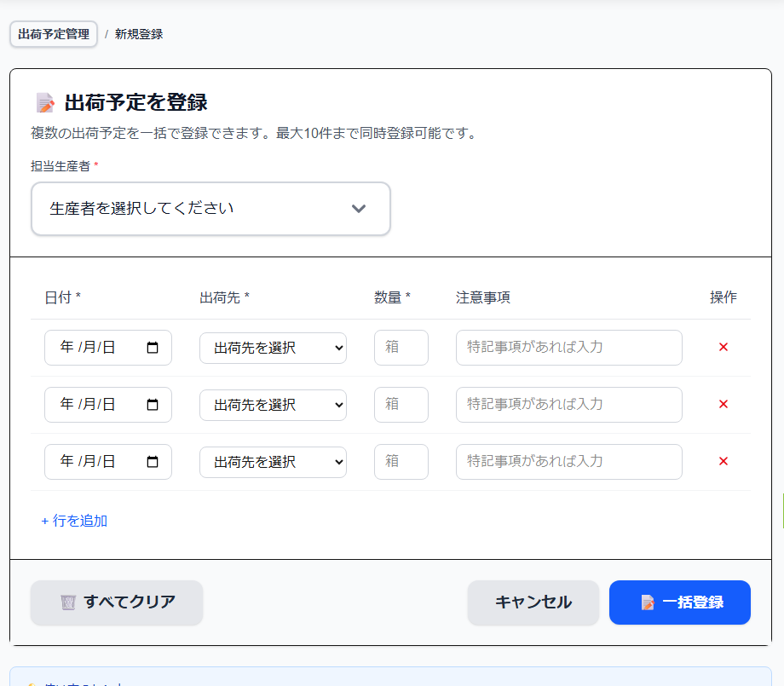Open calendar picker in first row date field

point(153,348)
